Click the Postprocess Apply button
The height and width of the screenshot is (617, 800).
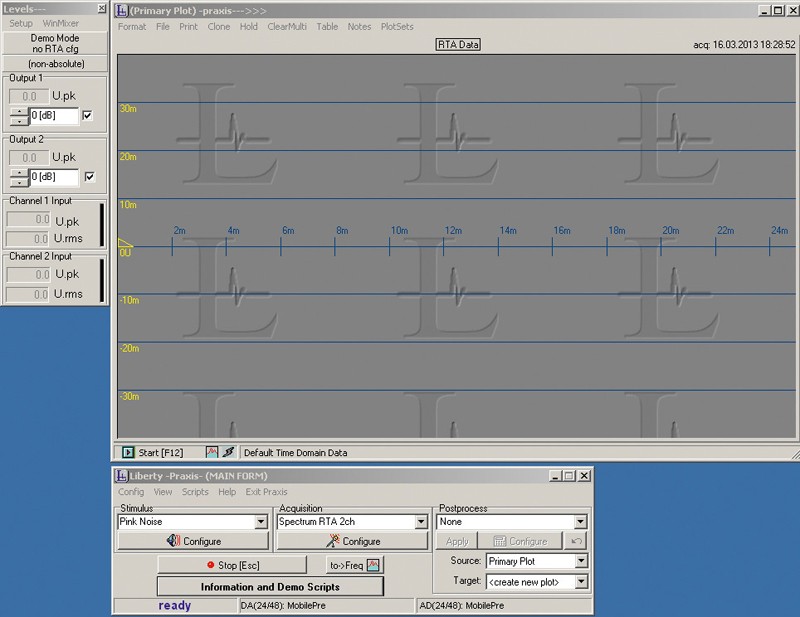pos(457,541)
